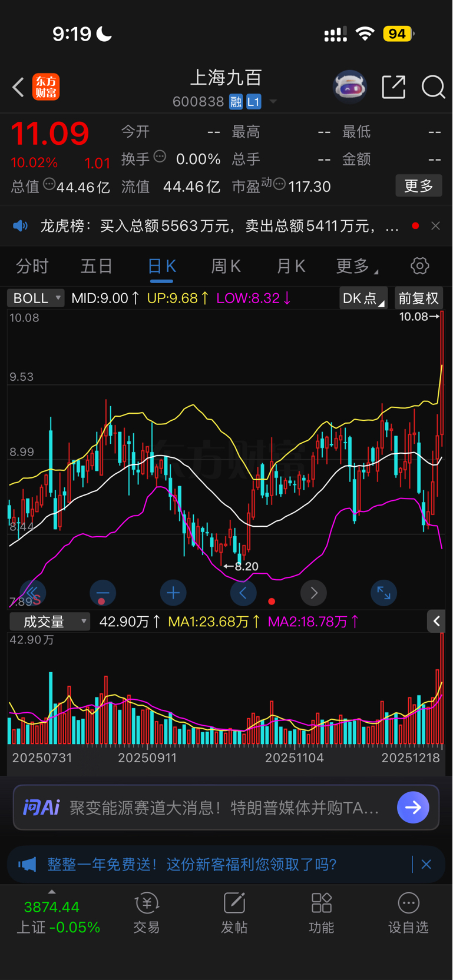Screen dimensions: 453x980
Task: Close the promotion banner
Action: (426, 865)
